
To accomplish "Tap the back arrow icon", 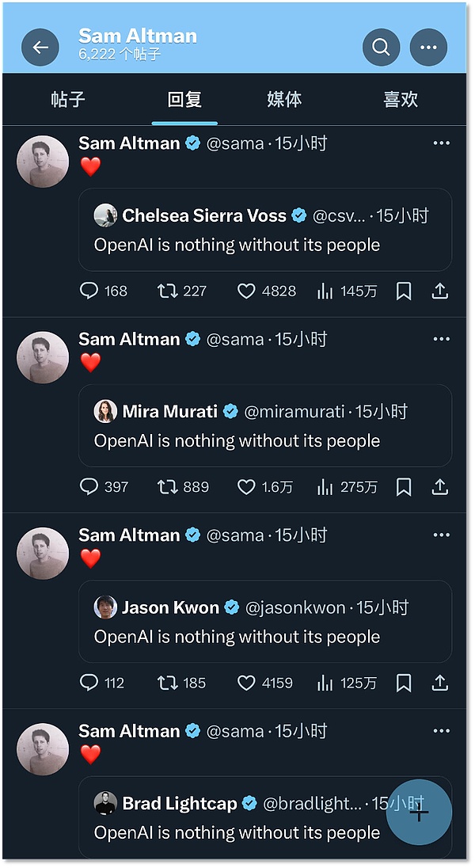I will [40, 48].
